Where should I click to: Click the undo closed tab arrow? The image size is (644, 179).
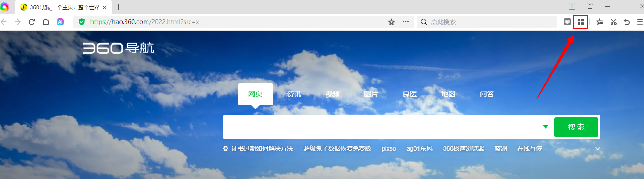[x=626, y=22]
